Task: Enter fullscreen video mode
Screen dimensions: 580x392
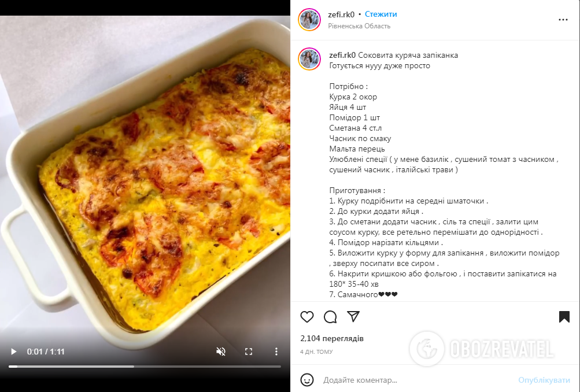Action: point(249,352)
